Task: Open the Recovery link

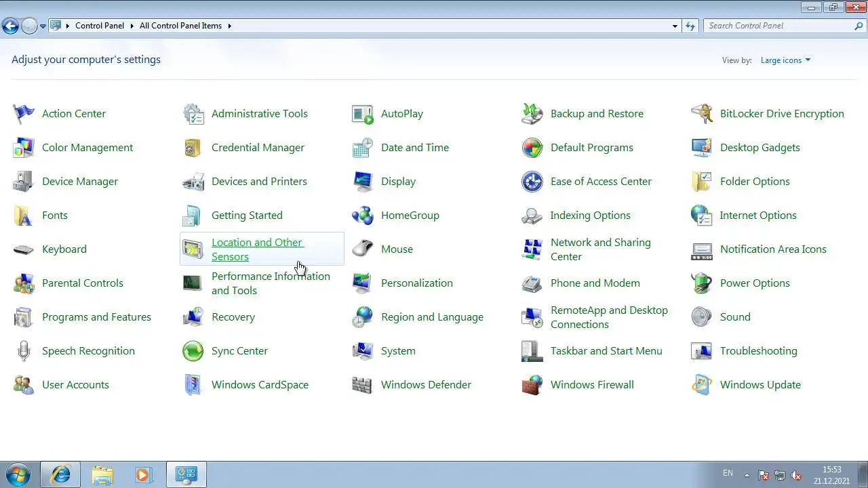Action: (233, 317)
